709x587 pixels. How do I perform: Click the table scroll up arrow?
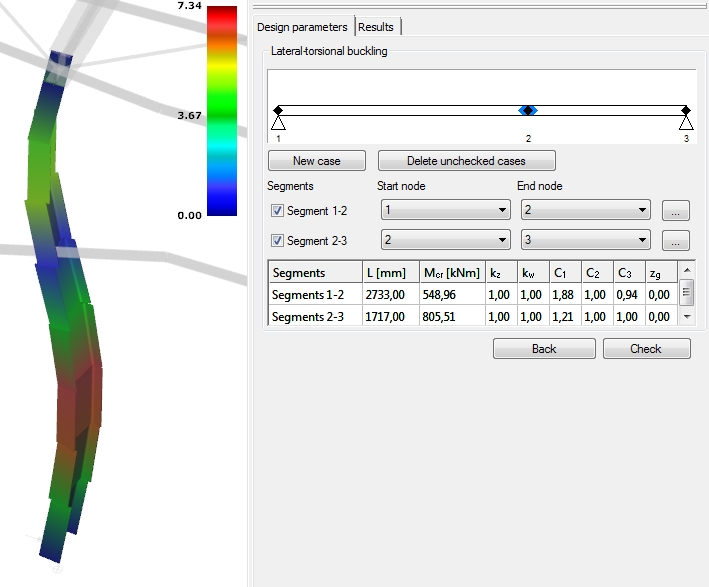pos(687,270)
